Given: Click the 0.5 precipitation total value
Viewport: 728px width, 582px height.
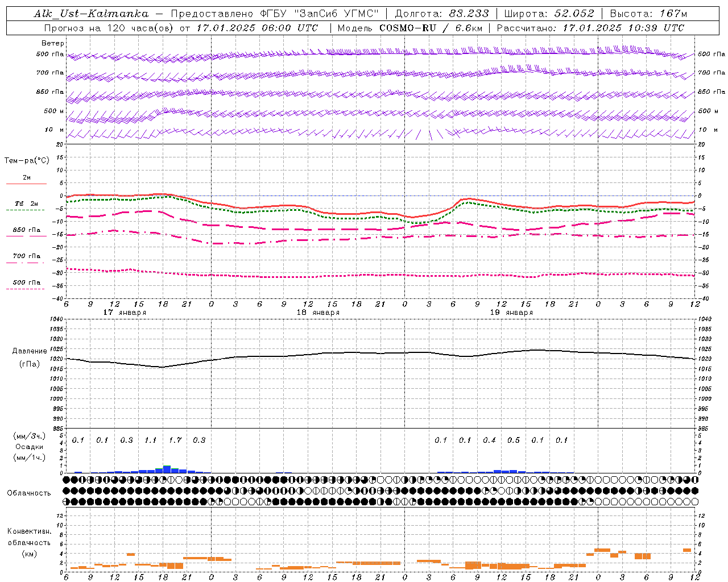Looking at the screenshot, I should tap(513, 440).
